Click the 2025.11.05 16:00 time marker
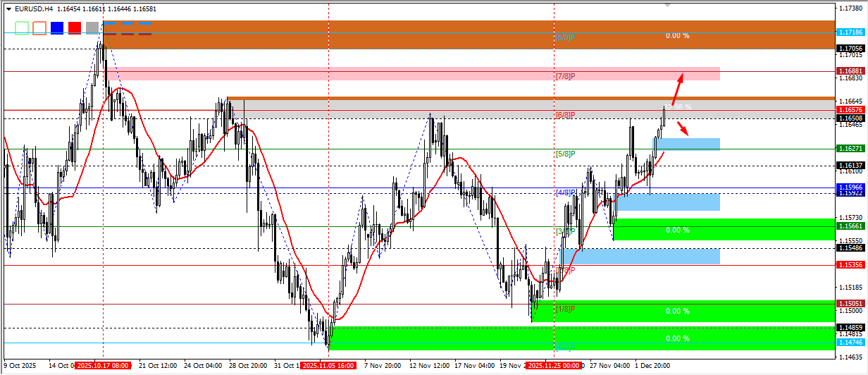This screenshot has width=868, height=375. pos(329,367)
